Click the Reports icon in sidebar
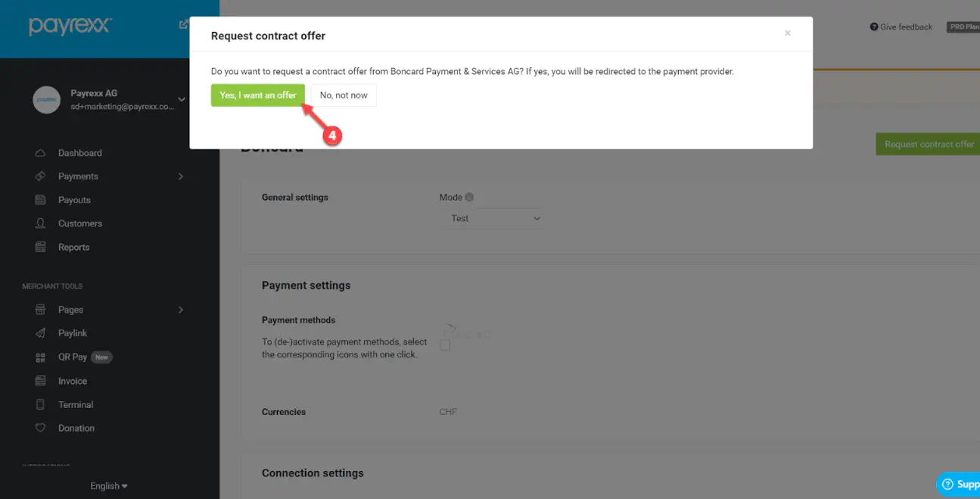The height and width of the screenshot is (499, 980). [41, 247]
